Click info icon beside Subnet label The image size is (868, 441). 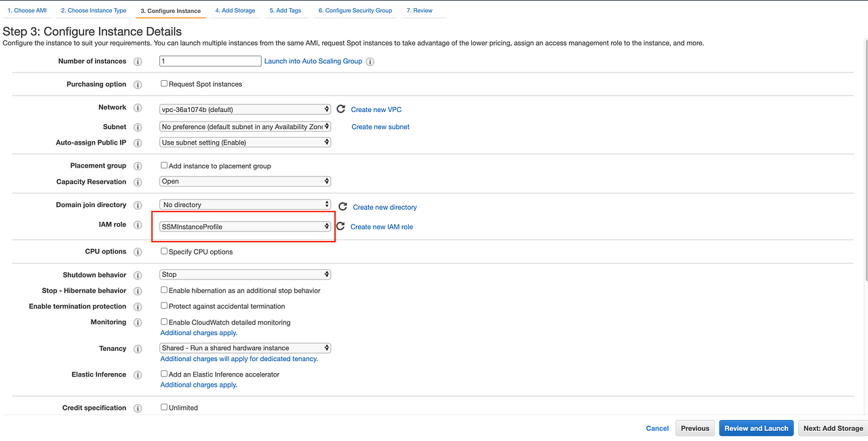[x=138, y=128]
